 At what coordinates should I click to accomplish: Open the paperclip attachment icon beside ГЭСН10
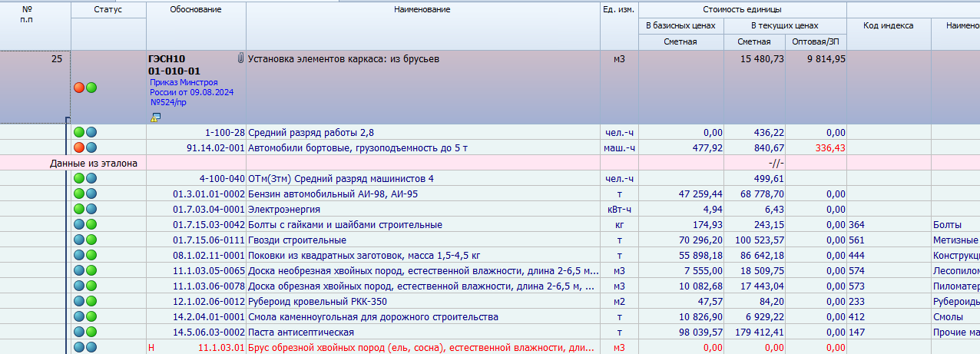pos(240,58)
